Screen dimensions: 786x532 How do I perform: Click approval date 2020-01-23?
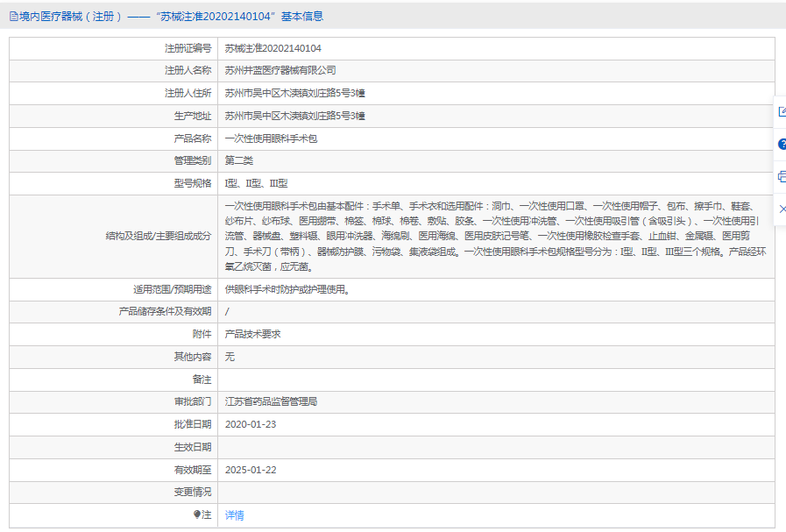(251, 424)
